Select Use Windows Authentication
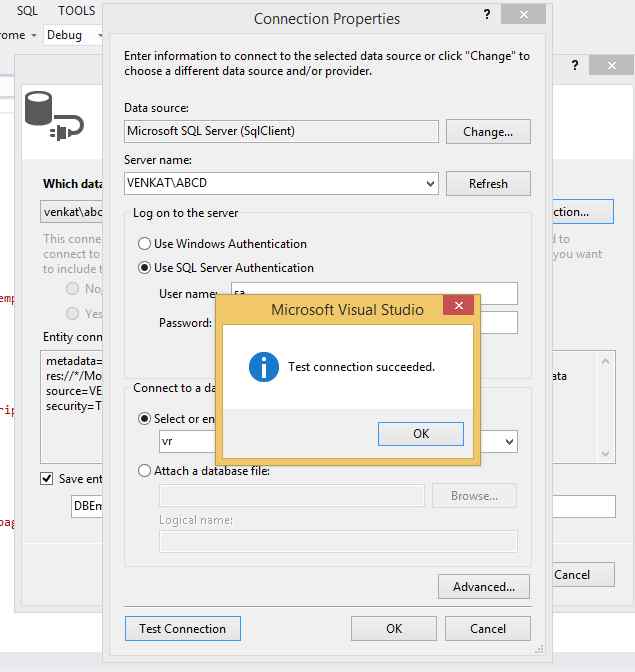This screenshot has height=672, width=635. 145,243
